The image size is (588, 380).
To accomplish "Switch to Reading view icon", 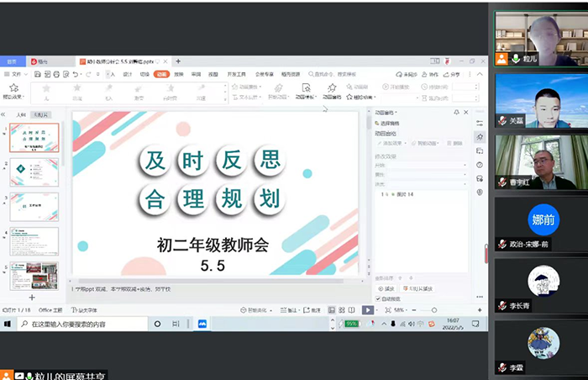I will pyautogui.click(x=351, y=310).
